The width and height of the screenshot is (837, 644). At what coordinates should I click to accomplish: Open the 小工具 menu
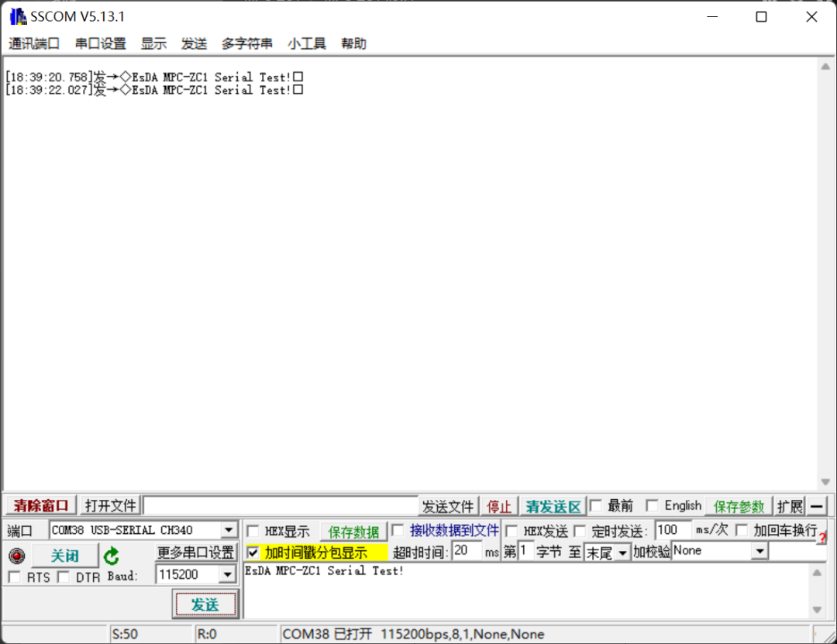point(307,43)
